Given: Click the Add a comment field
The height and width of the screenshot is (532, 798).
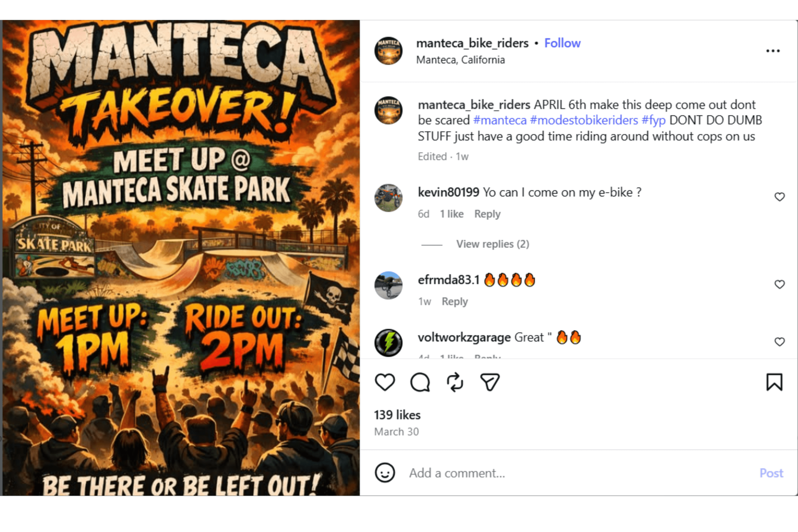Looking at the screenshot, I should click(x=577, y=472).
